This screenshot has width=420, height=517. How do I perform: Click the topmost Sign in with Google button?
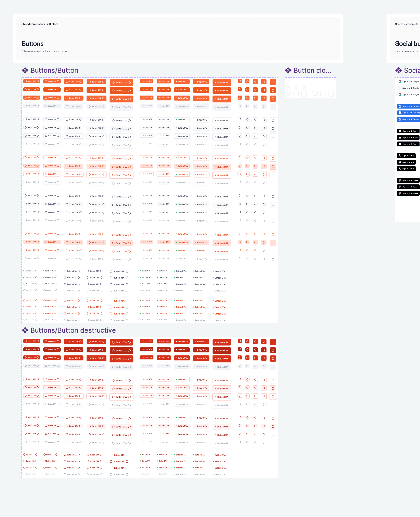click(x=408, y=82)
